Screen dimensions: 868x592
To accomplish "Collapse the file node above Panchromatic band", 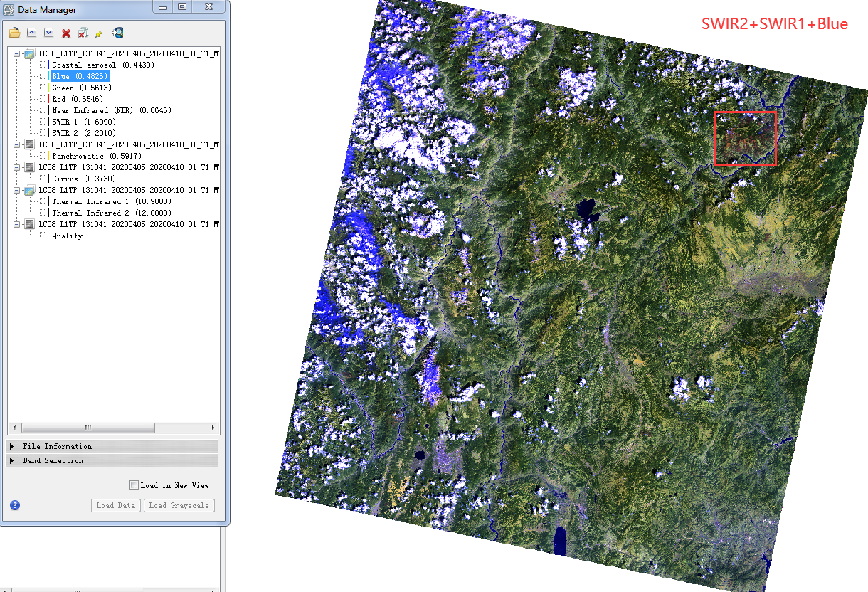I will pyautogui.click(x=17, y=144).
